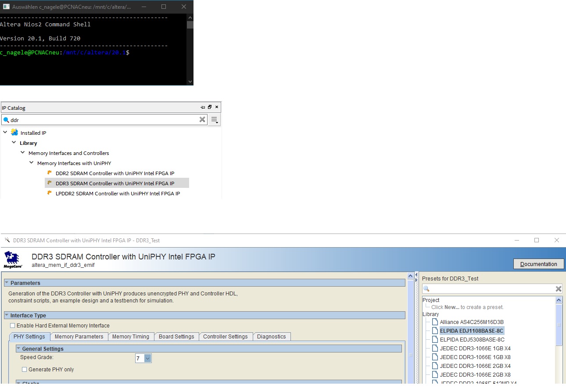The width and height of the screenshot is (566, 392).
Task: Click the Presets search input field
Action: (x=492, y=289)
